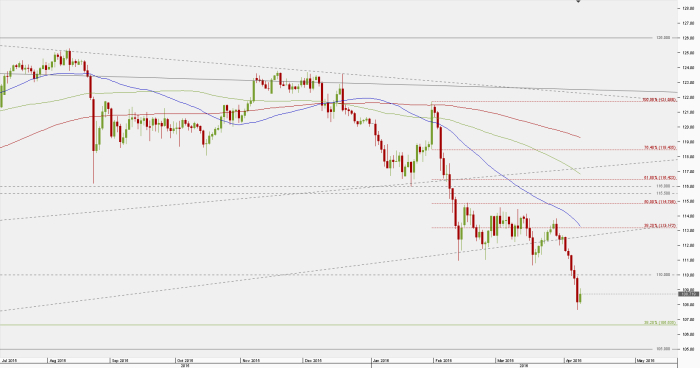
Task: Click the Nov 2015 time axis label
Action: (251, 360)
